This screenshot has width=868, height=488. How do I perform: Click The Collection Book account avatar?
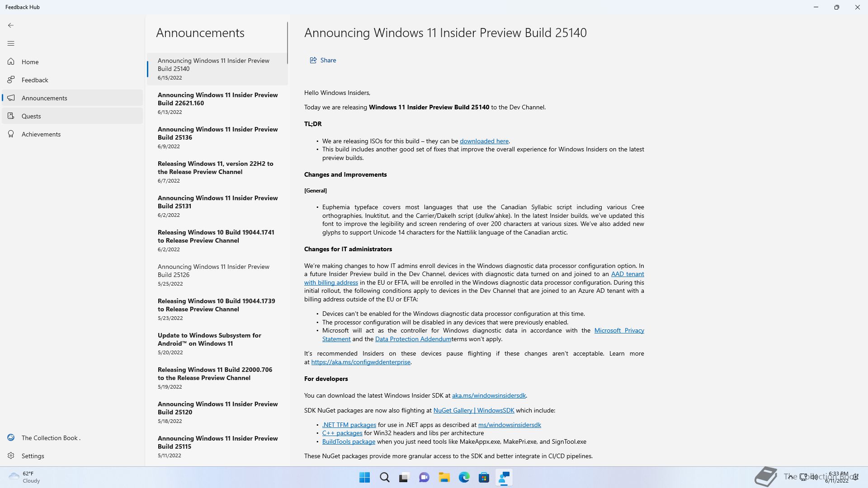(11, 437)
